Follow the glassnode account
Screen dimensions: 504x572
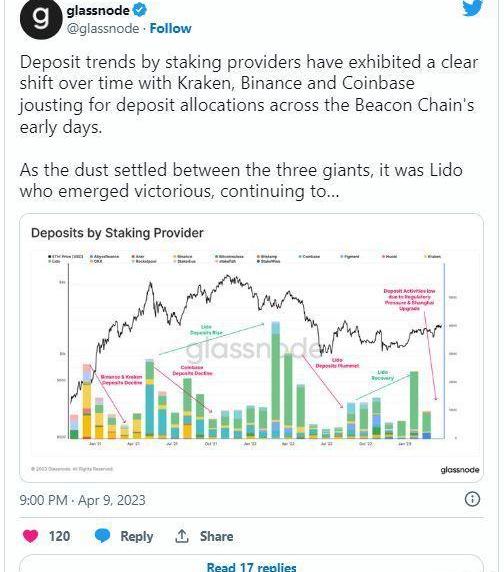[x=170, y=28]
